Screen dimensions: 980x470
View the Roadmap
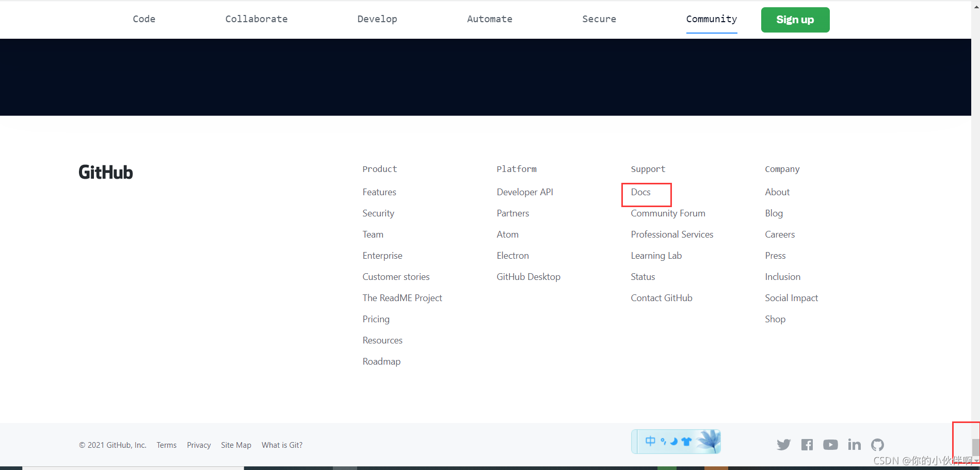pos(381,362)
